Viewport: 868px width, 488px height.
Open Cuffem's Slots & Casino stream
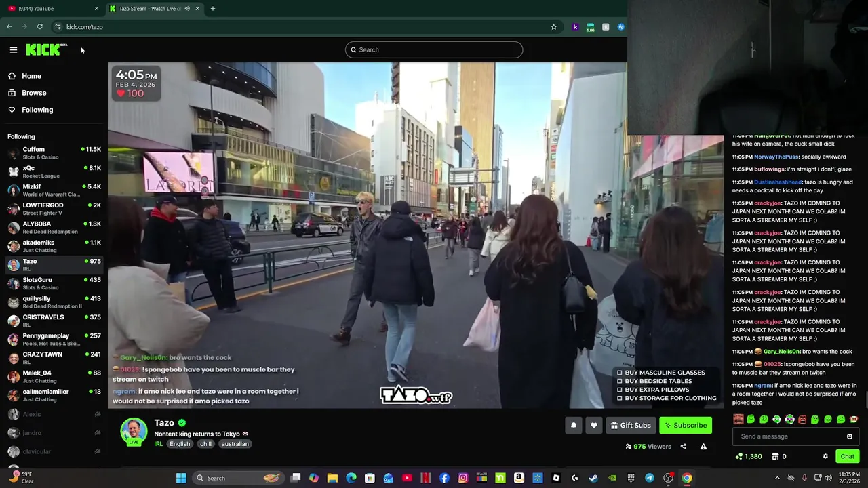tap(54, 153)
